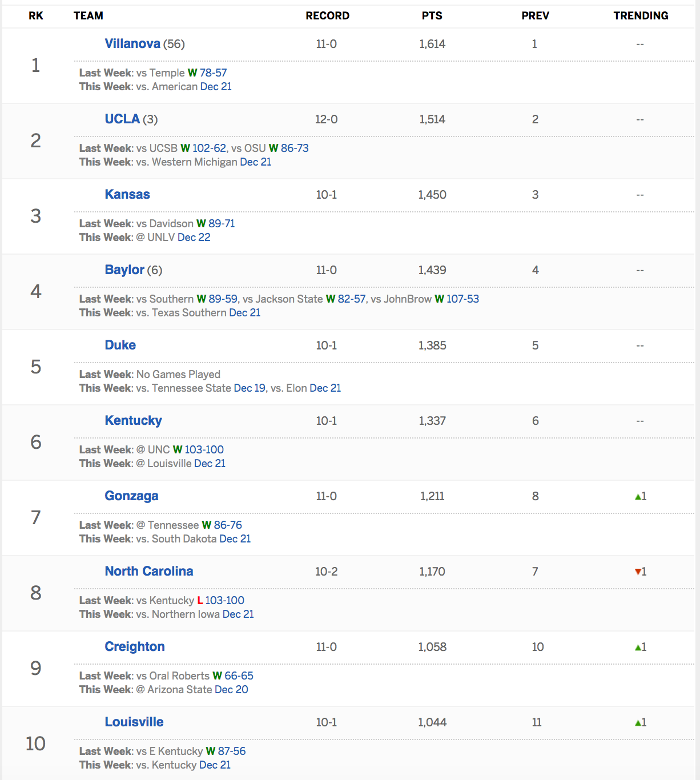700x780 pixels.
Task: Open the Louisville team link
Action: (x=134, y=722)
